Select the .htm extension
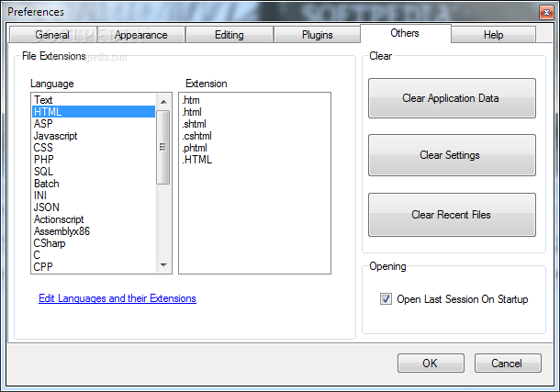560x392 pixels. pos(254,100)
